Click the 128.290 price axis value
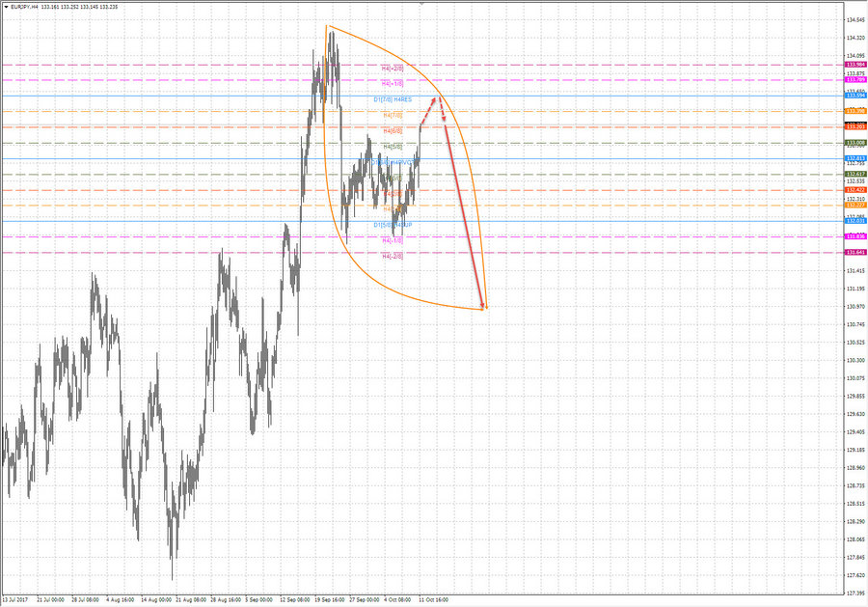This screenshot has height=607, width=868. pyautogui.click(x=855, y=521)
